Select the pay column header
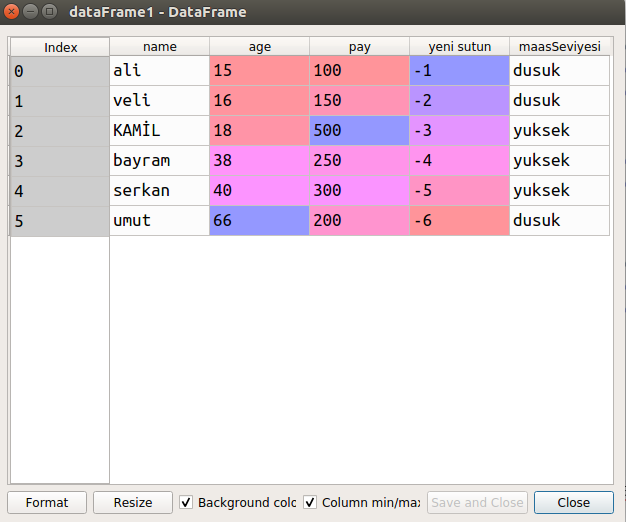 pos(359,46)
